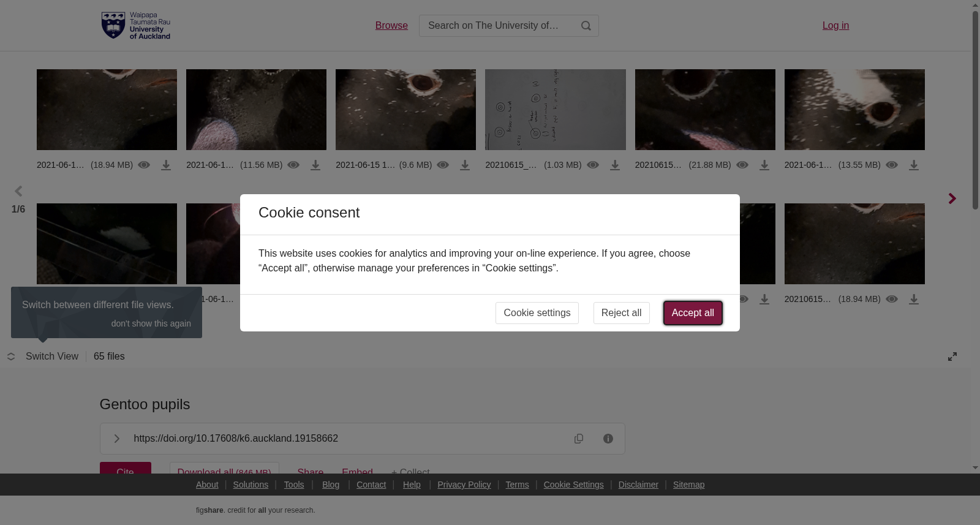Open the handwritten notes thumbnail

556,110
